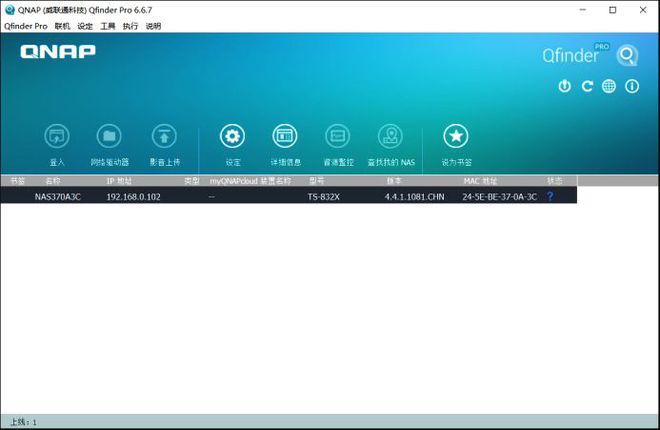The width and height of the screenshot is (660, 430).
Task: Click the Media Upload (影音上传) icon
Action: 164,136
